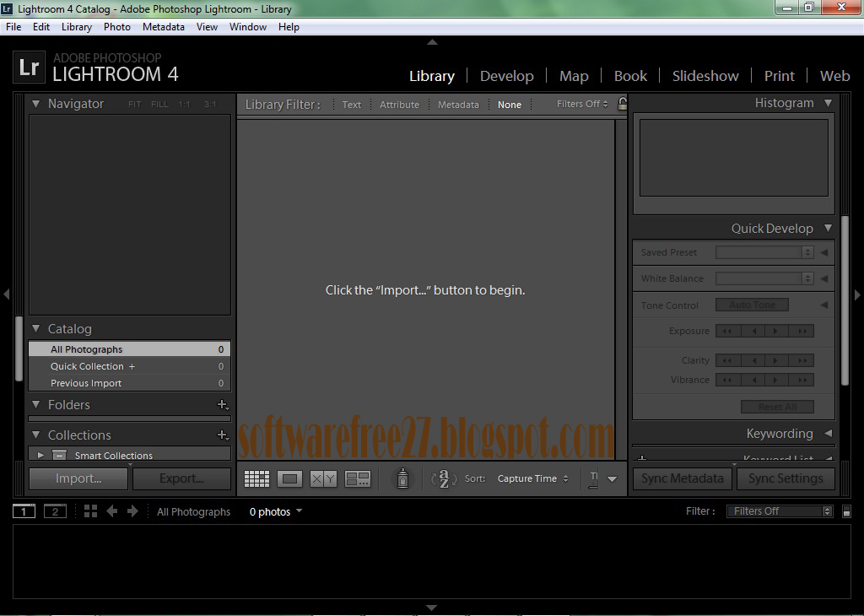Open Survey View icon
This screenshot has height=616, width=864.
[x=358, y=478]
